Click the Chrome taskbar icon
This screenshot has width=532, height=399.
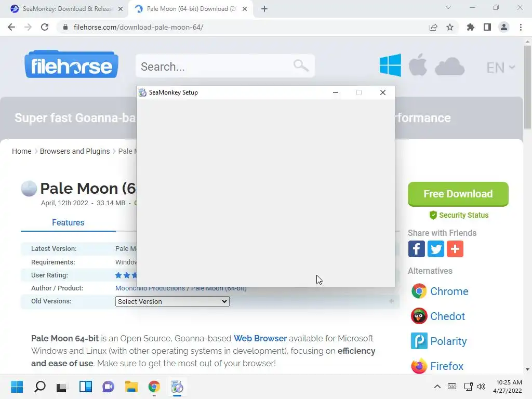pyautogui.click(x=154, y=387)
